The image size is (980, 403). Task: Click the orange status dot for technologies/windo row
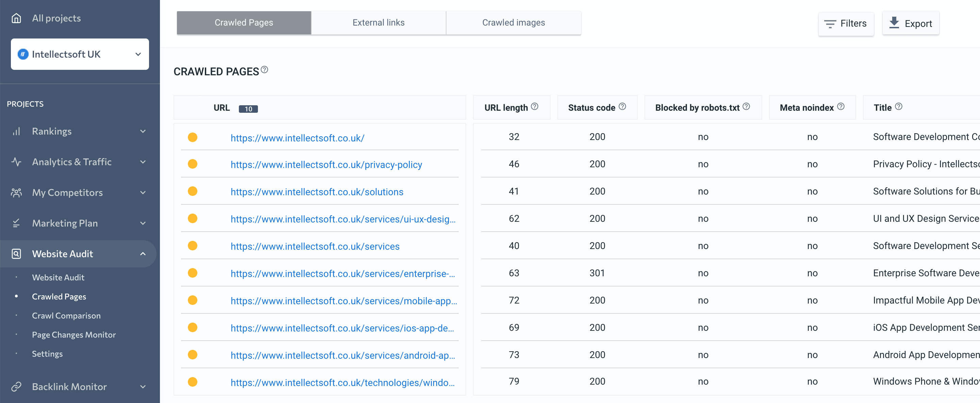point(193,382)
